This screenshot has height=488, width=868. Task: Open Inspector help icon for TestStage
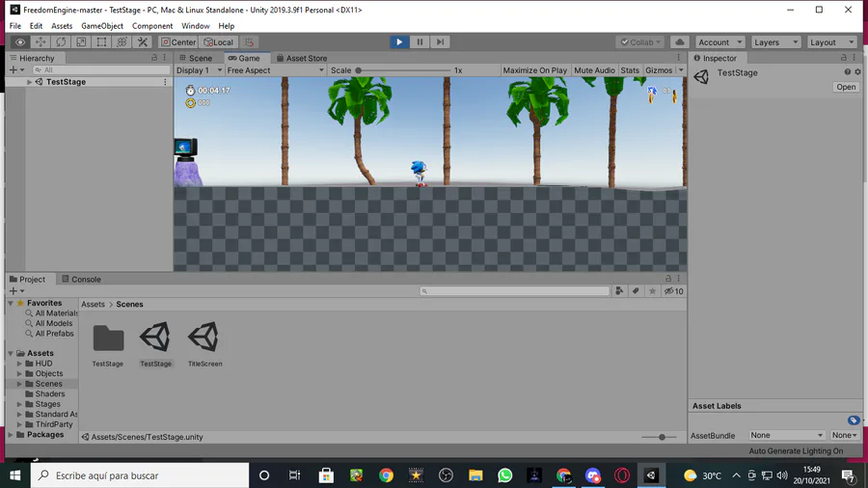[x=848, y=72]
